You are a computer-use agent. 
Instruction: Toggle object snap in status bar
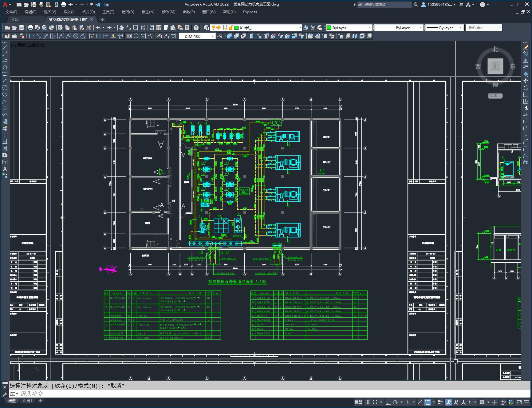coord(428,402)
